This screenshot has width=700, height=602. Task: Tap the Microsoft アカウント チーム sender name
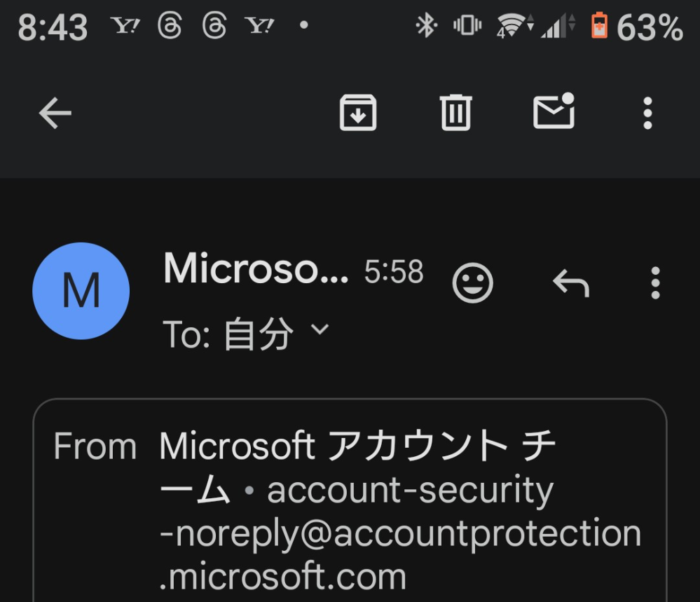point(357,467)
